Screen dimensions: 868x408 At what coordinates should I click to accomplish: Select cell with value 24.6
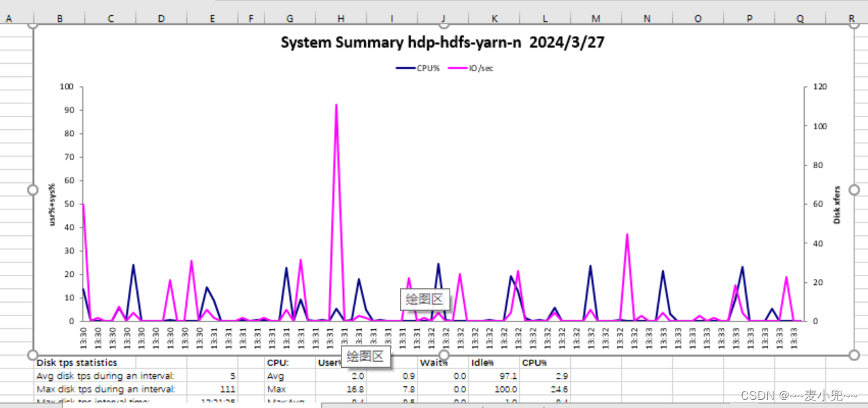point(545,390)
